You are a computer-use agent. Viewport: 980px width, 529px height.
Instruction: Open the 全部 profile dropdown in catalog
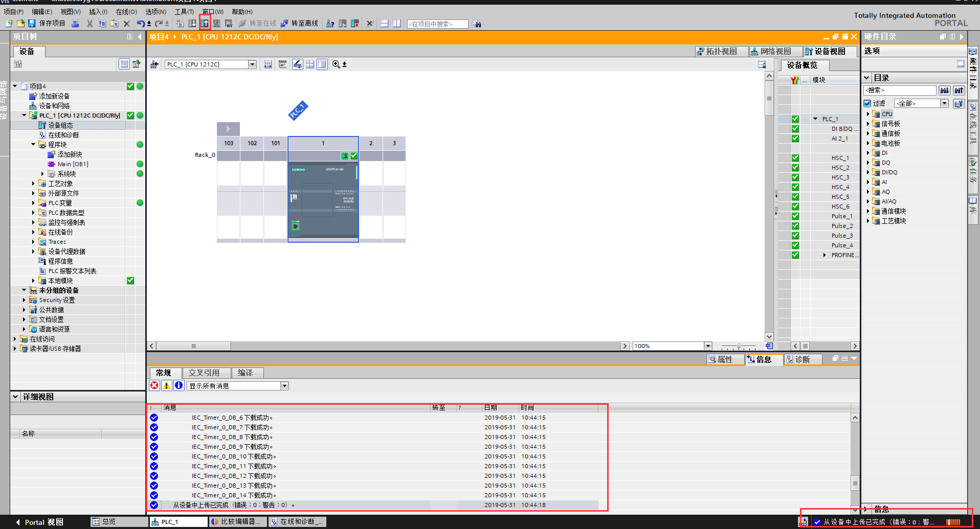[944, 103]
